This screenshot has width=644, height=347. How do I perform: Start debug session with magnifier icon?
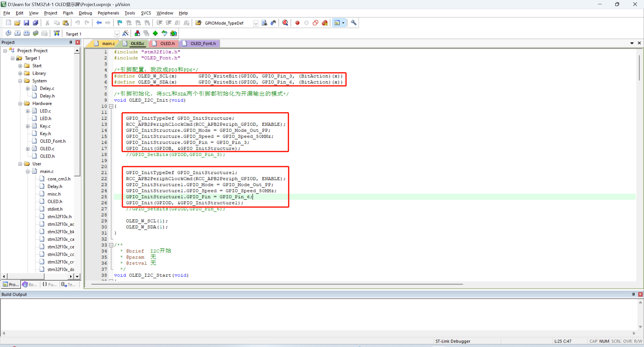click(x=285, y=23)
